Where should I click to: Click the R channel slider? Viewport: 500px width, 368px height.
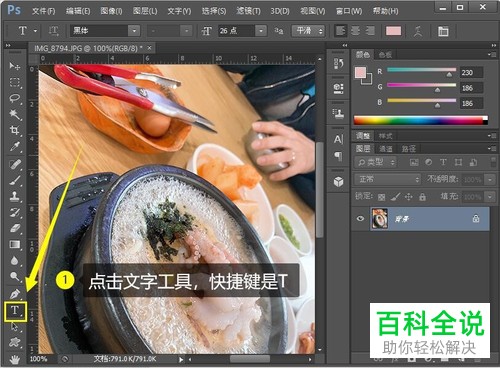click(421, 70)
